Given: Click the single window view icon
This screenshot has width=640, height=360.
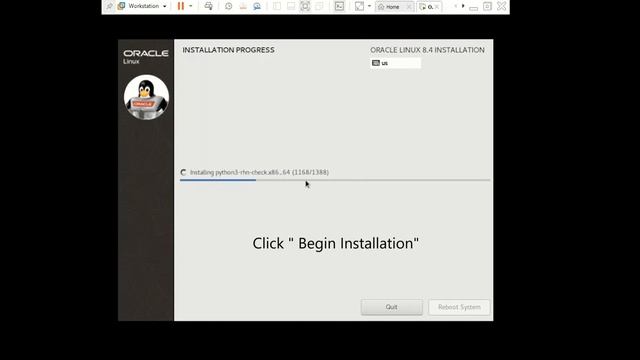Looking at the screenshot, I should tap(291, 6).
